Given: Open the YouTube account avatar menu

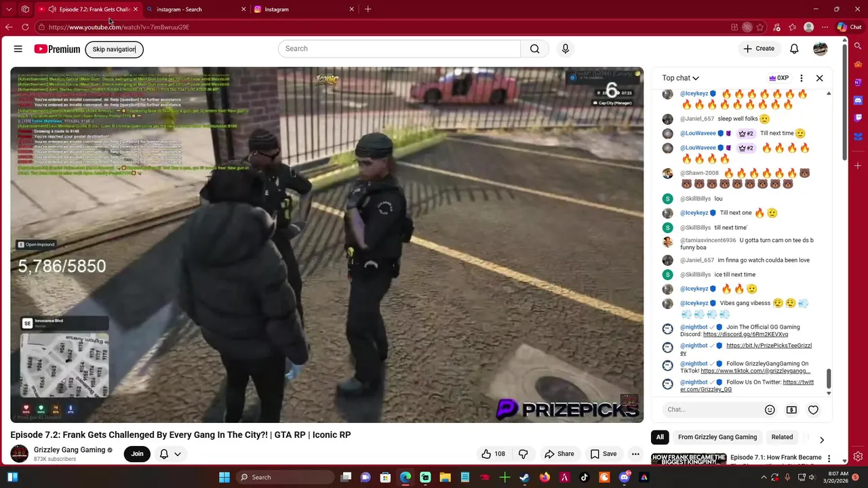Looking at the screenshot, I should pos(821,49).
